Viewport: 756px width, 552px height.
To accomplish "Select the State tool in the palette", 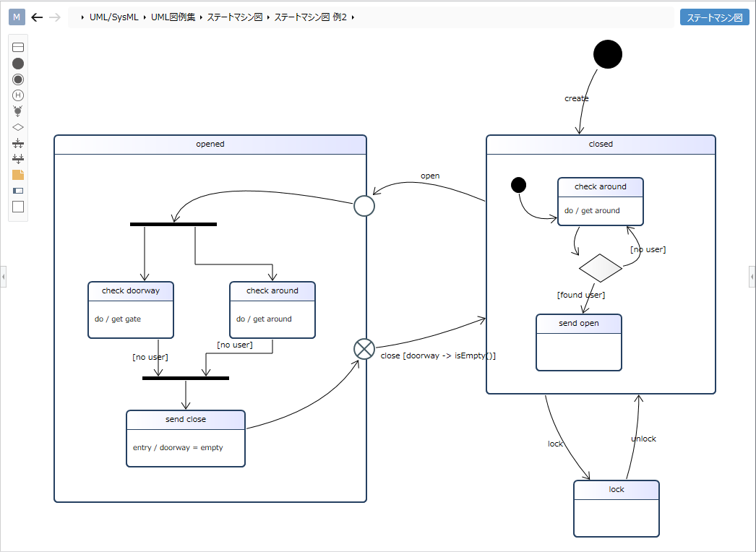I will tap(18, 47).
